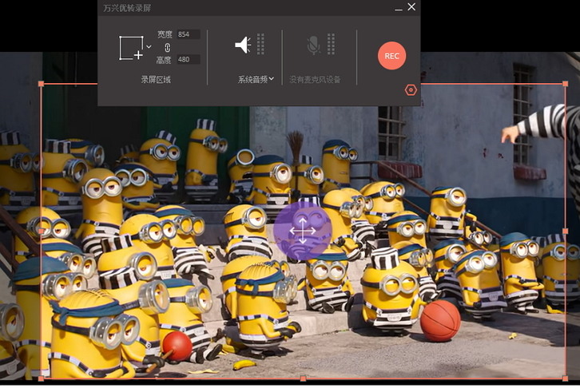Screen dimensions: 580x392
Task: Open settings via the hexagon gear icon
Action: (411, 90)
